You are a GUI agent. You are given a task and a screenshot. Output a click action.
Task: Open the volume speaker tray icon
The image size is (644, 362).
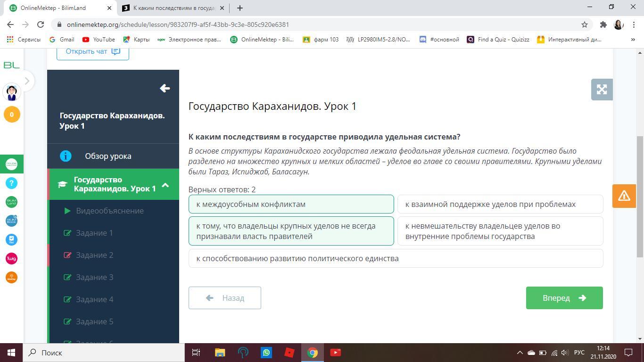[565, 353]
